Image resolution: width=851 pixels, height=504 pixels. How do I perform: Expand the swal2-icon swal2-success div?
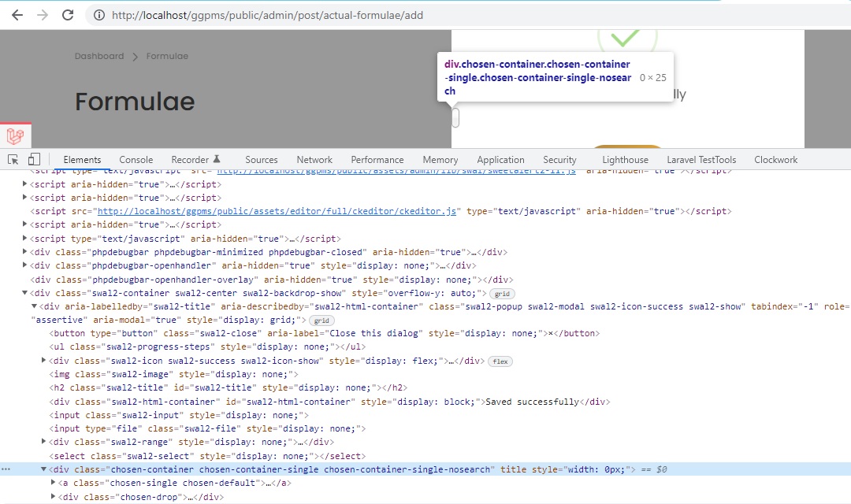point(43,360)
